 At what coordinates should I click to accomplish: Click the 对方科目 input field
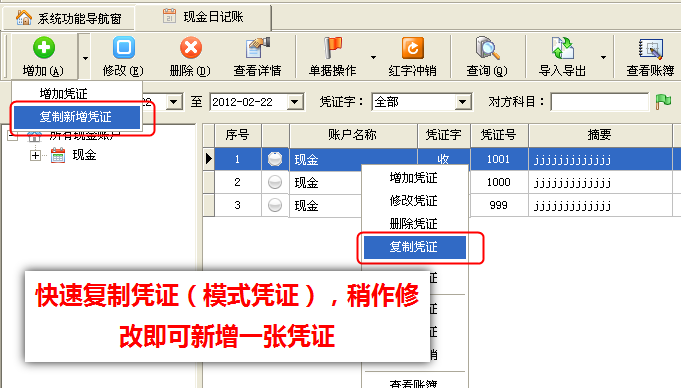tap(599, 102)
